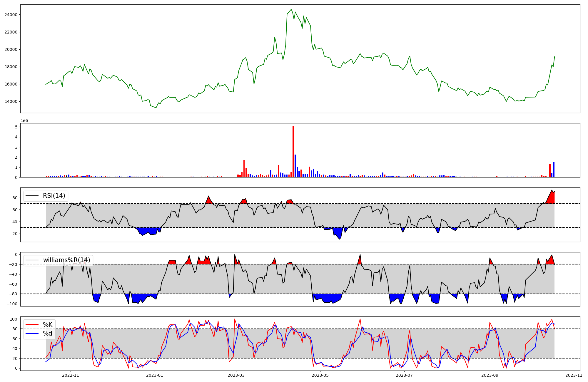Click the 2023-05 x-axis date label
588x382 pixels.
pyautogui.click(x=320, y=375)
